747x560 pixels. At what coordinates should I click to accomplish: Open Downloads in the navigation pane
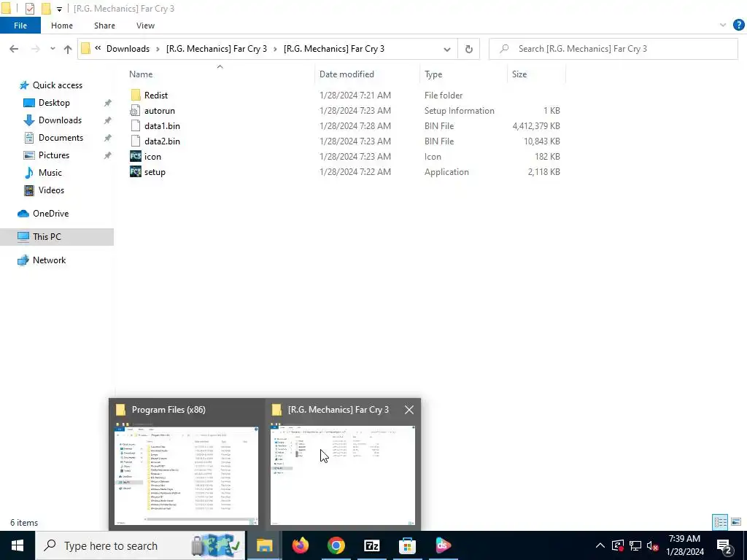click(x=60, y=120)
